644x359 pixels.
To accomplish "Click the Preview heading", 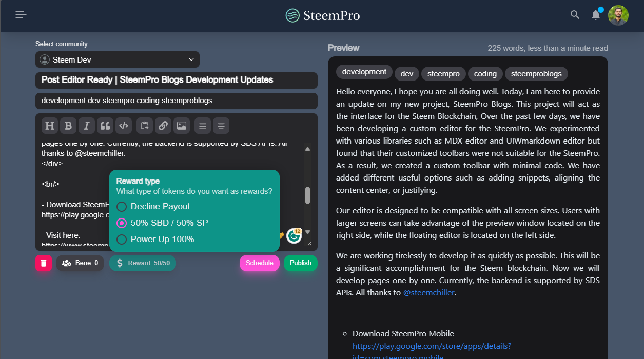I will click(343, 48).
